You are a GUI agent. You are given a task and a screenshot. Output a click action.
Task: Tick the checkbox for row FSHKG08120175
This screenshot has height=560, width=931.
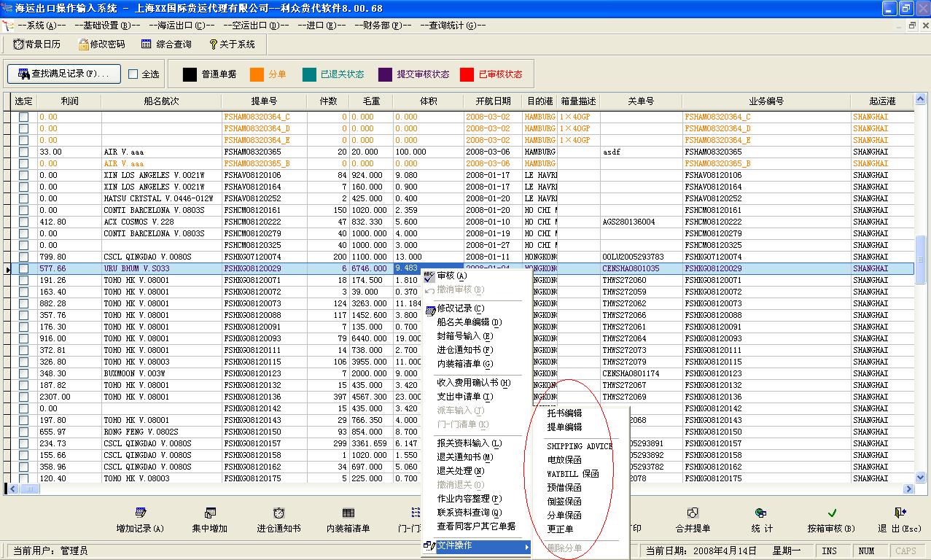23,478
